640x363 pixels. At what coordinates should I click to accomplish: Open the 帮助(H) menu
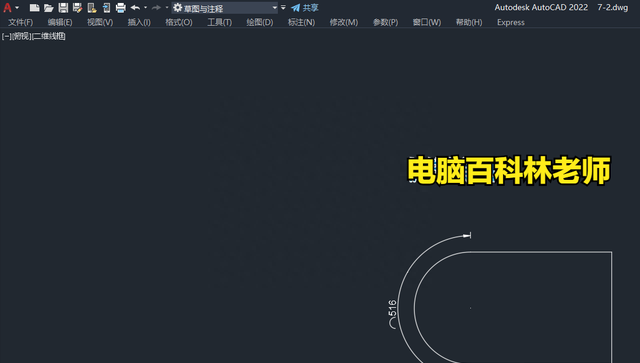point(469,22)
